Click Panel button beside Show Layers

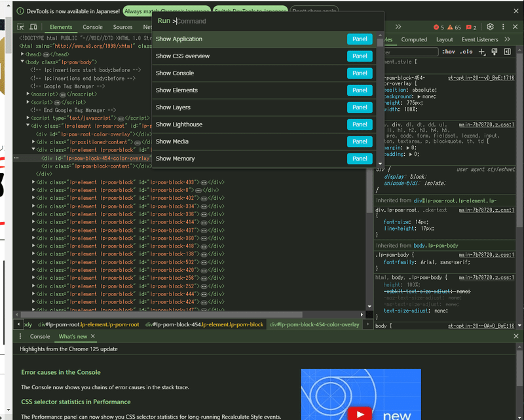pyautogui.click(x=360, y=107)
